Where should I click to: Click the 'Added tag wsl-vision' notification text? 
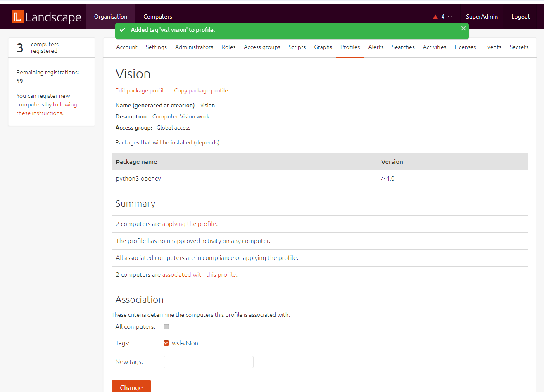[x=173, y=30]
